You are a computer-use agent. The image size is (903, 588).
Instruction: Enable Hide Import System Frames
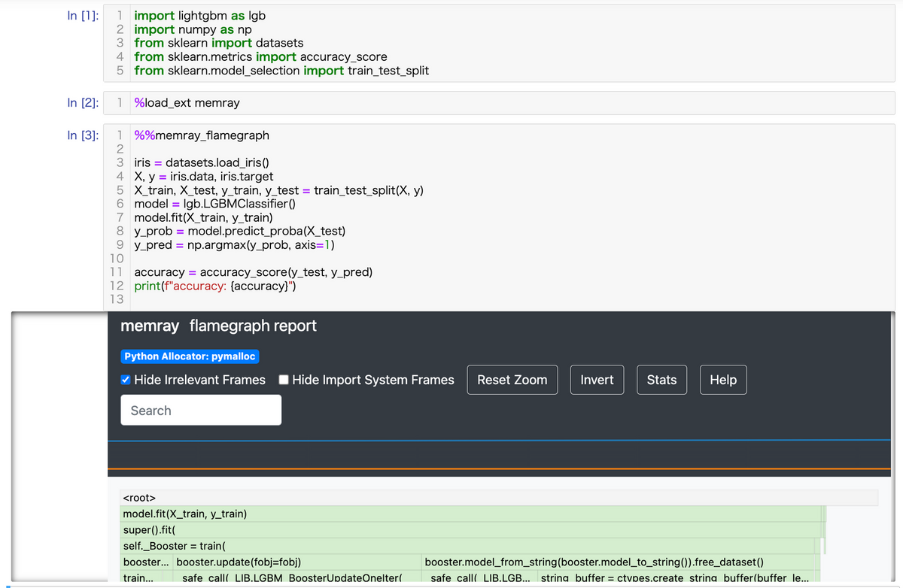pyautogui.click(x=284, y=380)
